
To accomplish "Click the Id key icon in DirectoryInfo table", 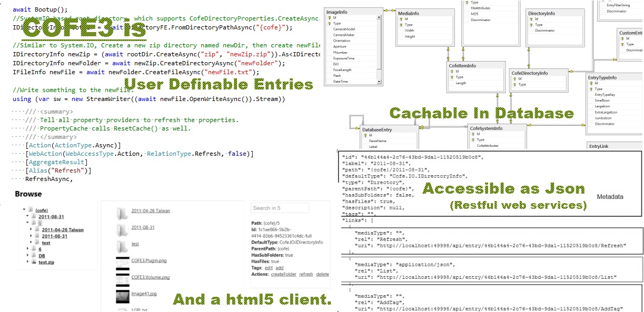I will point(531,19).
